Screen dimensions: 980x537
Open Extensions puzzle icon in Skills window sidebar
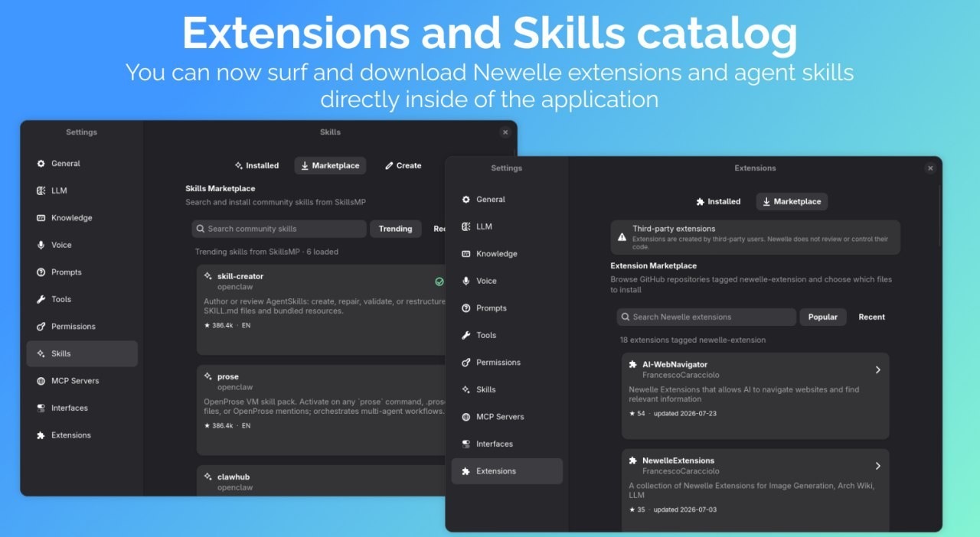[x=41, y=435]
